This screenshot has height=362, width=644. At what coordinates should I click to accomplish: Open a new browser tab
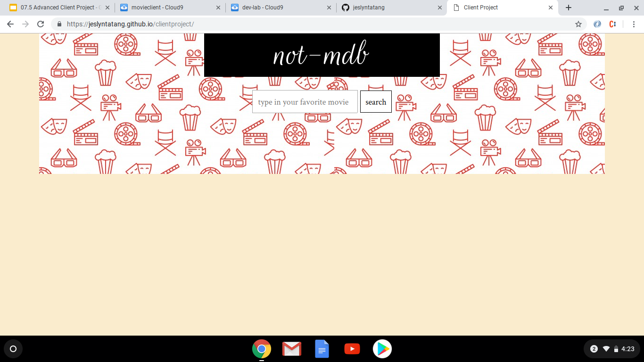tap(569, 8)
